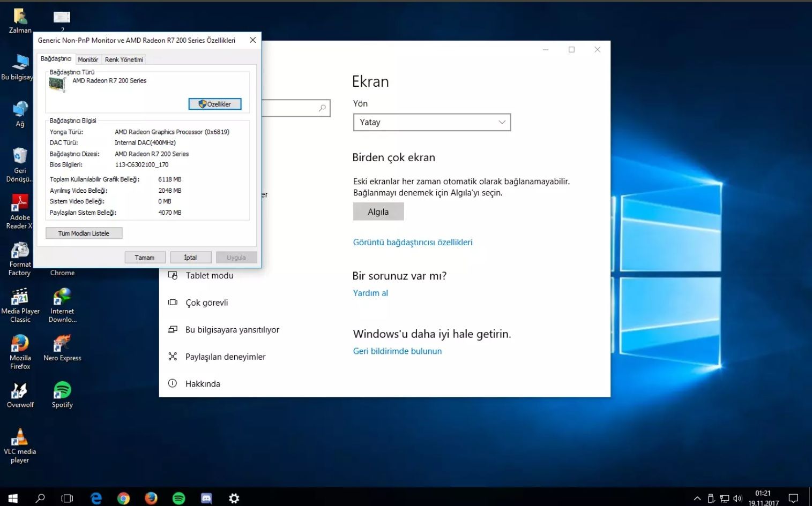Launch Overwolf desktop shortcut
This screenshot has width=812, height=506.
[20, 395]
